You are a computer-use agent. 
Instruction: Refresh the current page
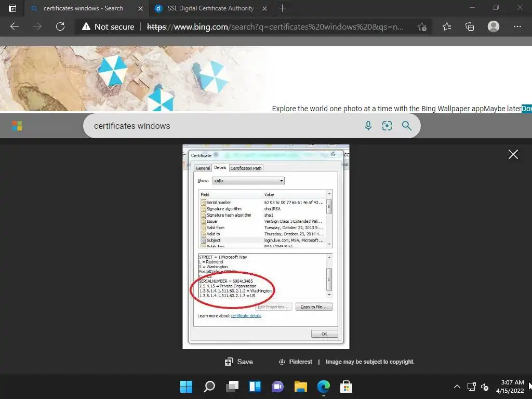coord(60,26)
